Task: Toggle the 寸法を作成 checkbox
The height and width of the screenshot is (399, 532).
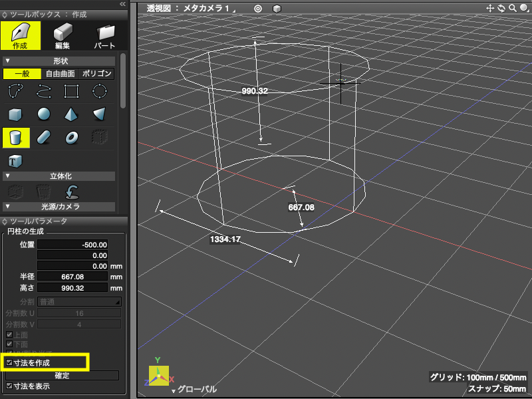Action: click(x=9, y=362)
